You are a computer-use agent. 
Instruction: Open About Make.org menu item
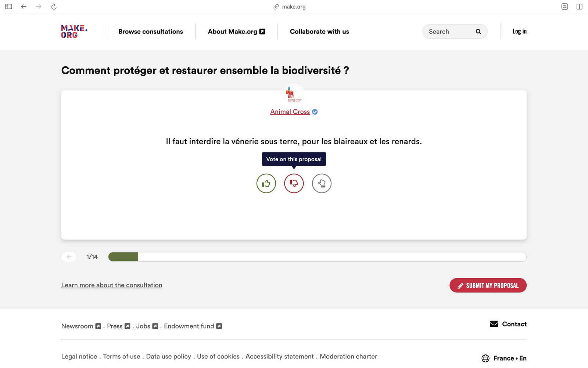236,32
